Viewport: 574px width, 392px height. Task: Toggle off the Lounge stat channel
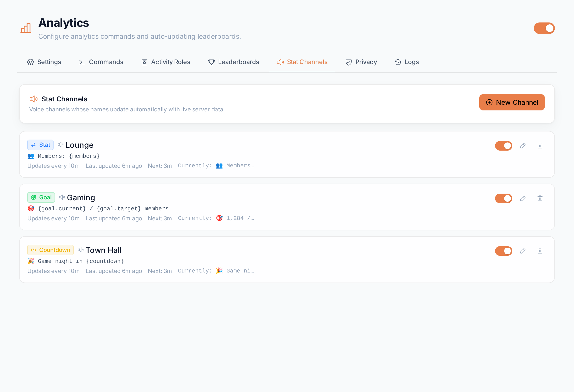tap(503, 146)
